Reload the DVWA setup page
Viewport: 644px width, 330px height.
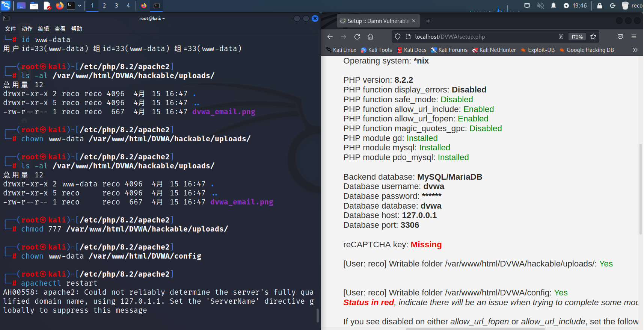(x=357, y=37)
